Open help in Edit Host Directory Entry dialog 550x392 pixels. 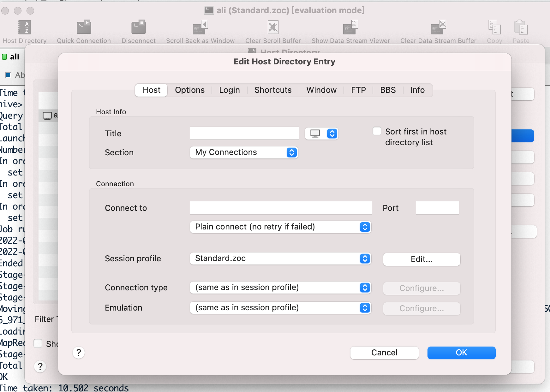click(79, 353)
